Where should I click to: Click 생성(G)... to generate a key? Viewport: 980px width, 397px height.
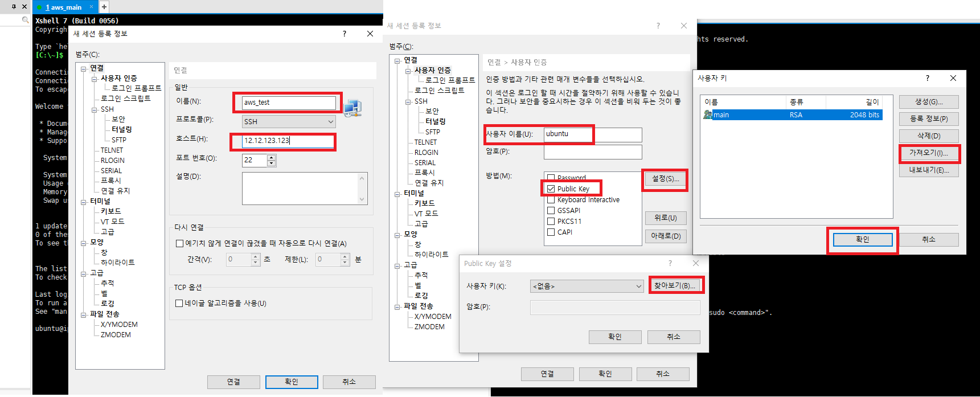click(x=929, y=102)
